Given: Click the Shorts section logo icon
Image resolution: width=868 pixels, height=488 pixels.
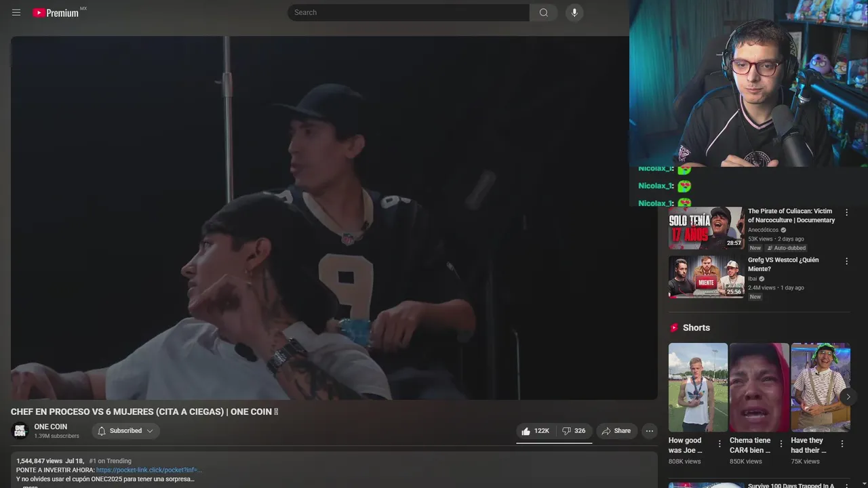Looking at the screenshot, I should pyautogui.click(x=674, y=328).
